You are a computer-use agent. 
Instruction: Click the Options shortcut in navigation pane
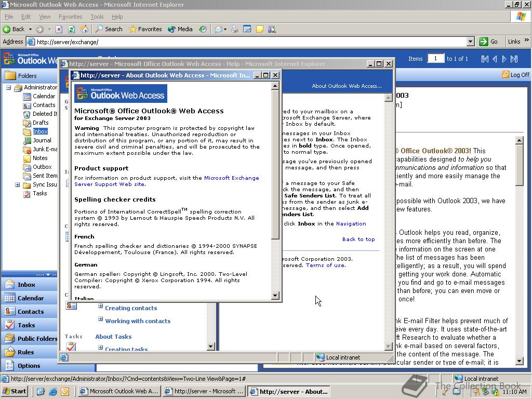point(29,366)
